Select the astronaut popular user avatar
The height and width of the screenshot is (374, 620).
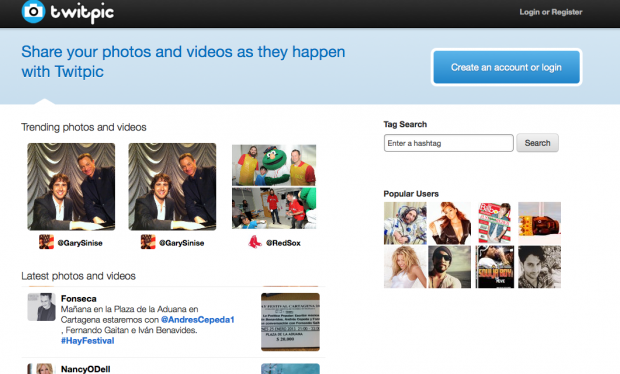point(405,223)
